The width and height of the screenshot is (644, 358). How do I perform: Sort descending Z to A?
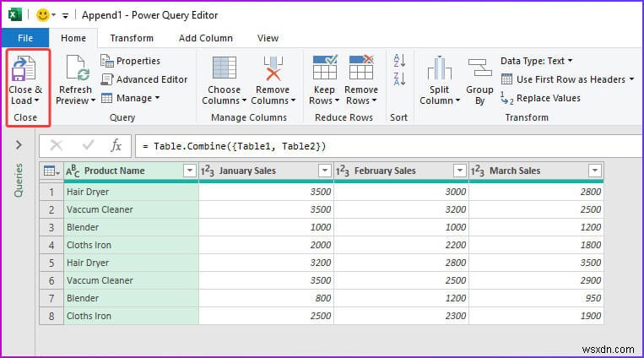tap(399, 79)
